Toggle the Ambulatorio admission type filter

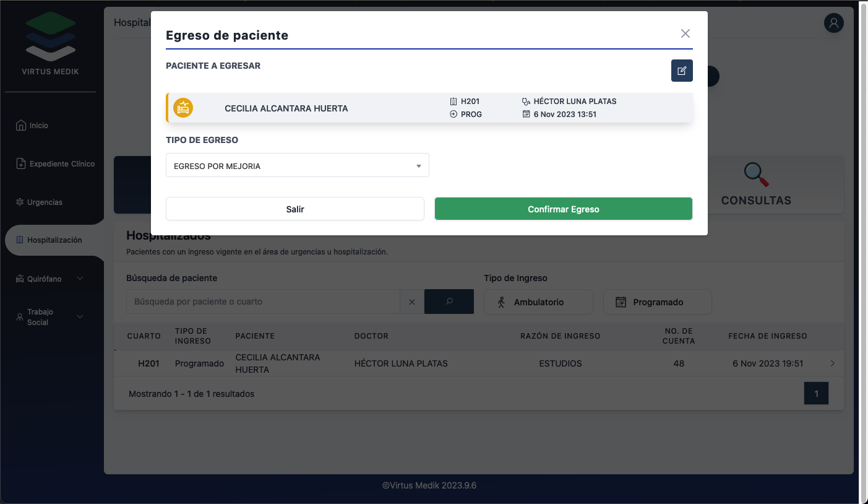coord(538,302)
